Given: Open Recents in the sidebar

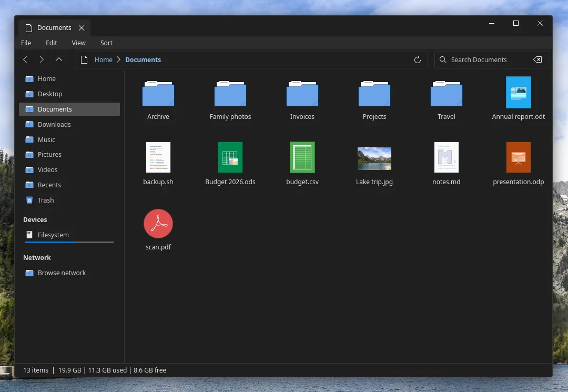Looking at the screenshot, I should [69, 185].
